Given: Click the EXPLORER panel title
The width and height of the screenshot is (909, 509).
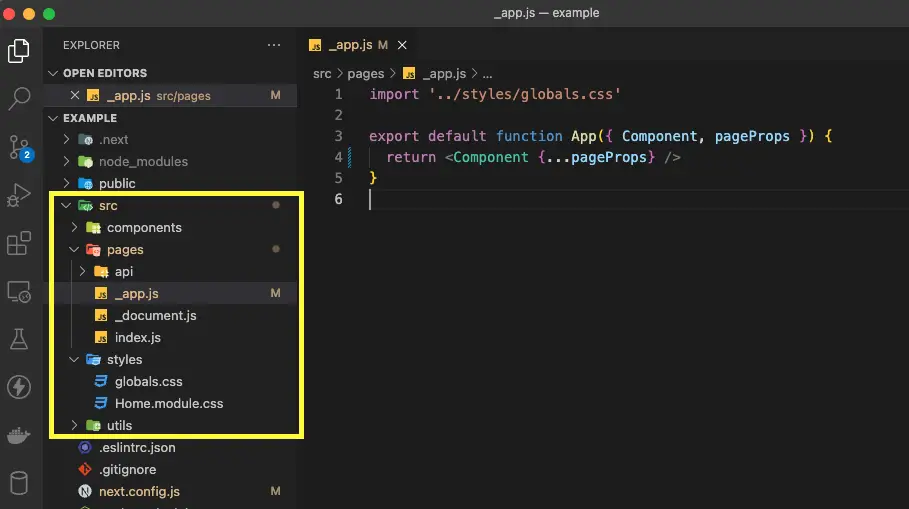Looking at the screenshot, I should point(92,45).
